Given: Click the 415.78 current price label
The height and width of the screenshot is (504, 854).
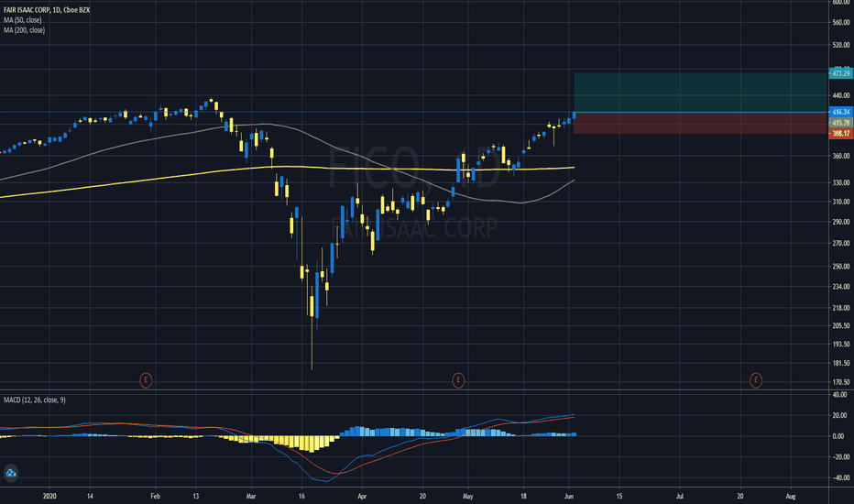Looking at the screenshot, I should 841,123.
